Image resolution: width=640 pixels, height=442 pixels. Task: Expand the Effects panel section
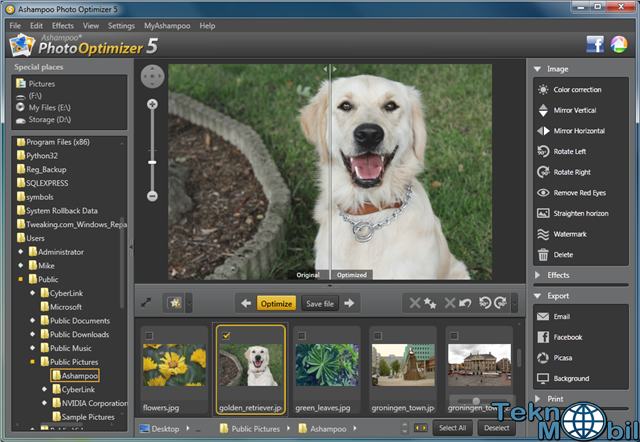click(537, 275)
